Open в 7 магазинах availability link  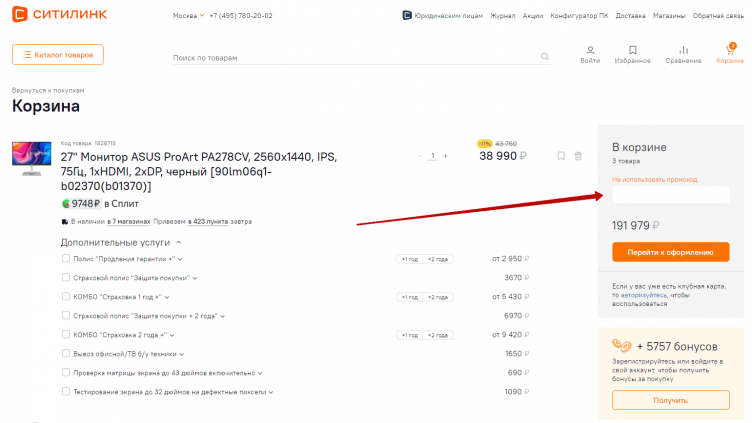(129, 222)
